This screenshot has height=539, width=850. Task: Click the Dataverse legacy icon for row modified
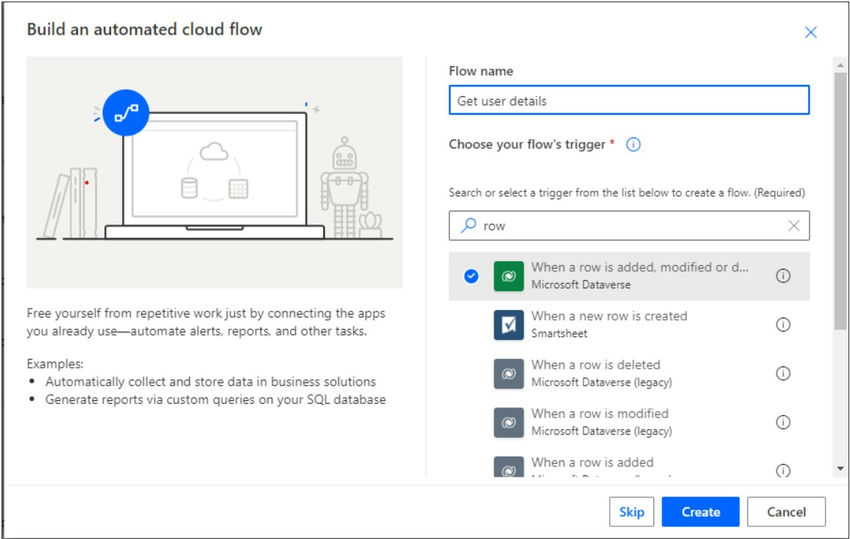click(x=508, y=422)
